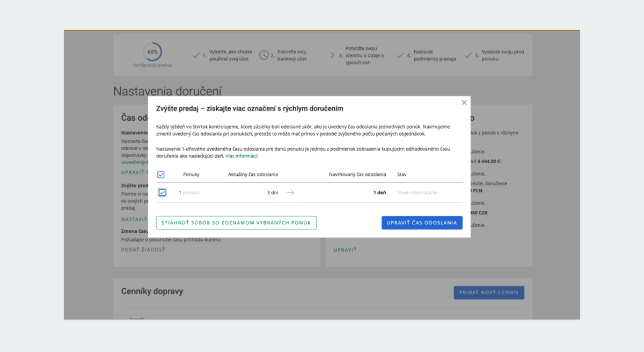
Task: Click the arrow icon between 3 dni and 1 deň
Action: tap(290, 193)
